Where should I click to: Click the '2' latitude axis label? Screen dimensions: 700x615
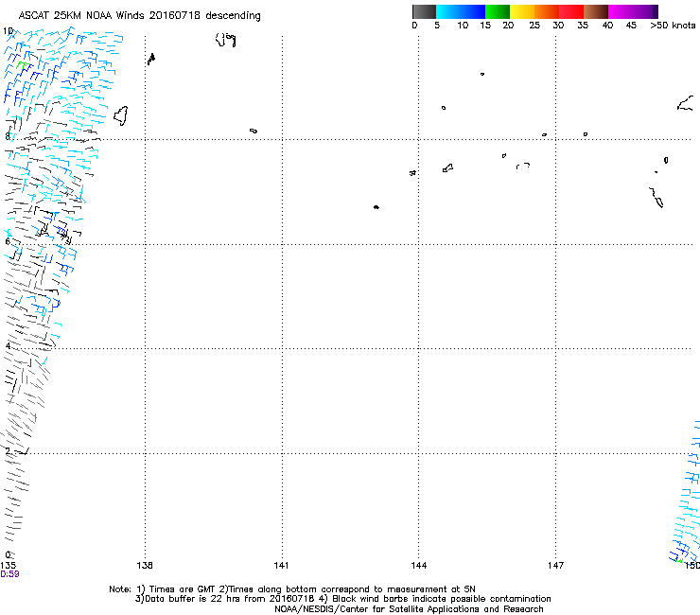tap(8, 450)
